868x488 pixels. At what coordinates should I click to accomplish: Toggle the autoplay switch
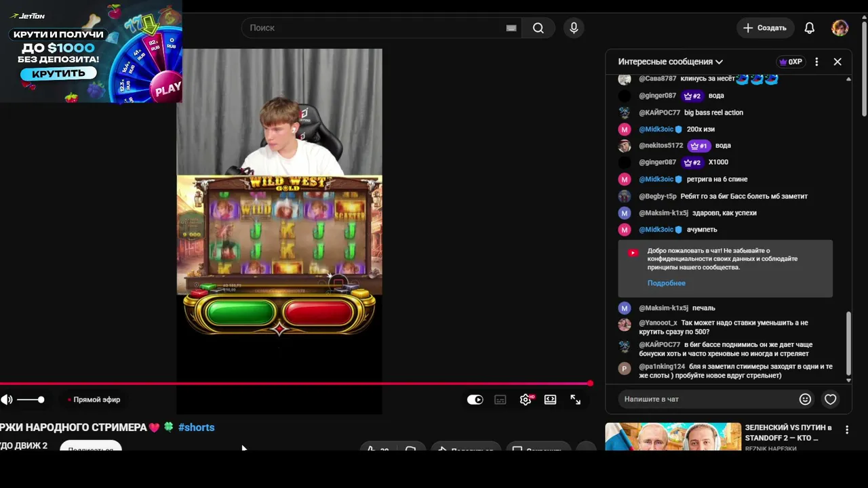pos(475,400)
